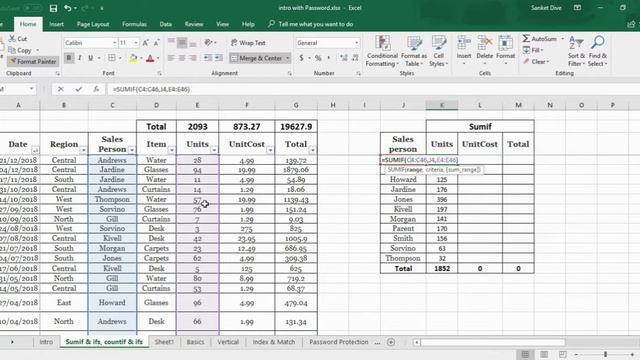Open the Borders icon in Font group
Screen dimensions: 640x360
click(111, 58)
